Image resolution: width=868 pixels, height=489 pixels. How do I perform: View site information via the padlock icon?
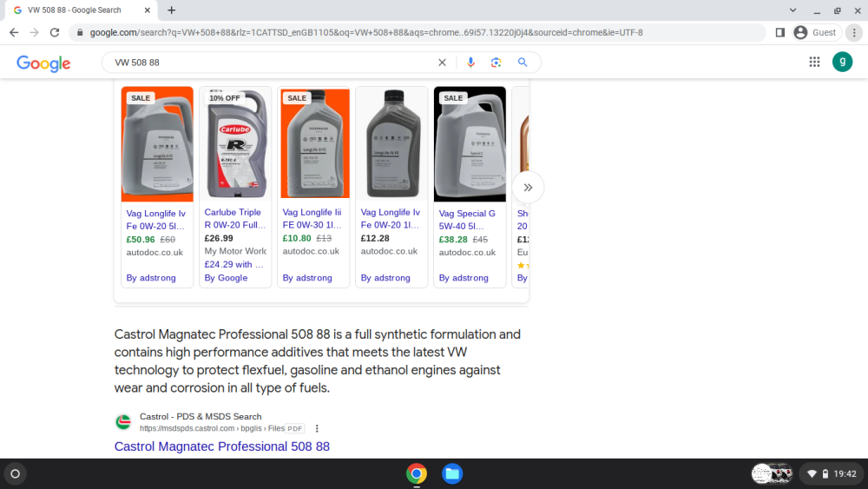coord(80,33)
